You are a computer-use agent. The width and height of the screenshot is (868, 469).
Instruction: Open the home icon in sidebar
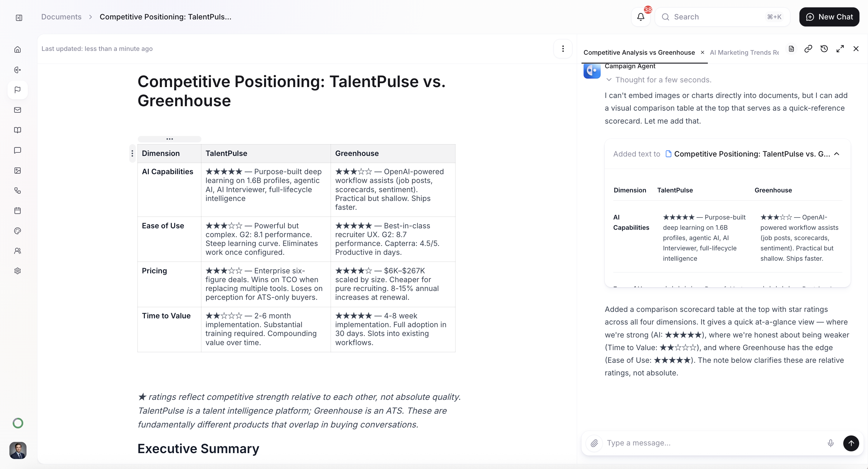point(18,50)
